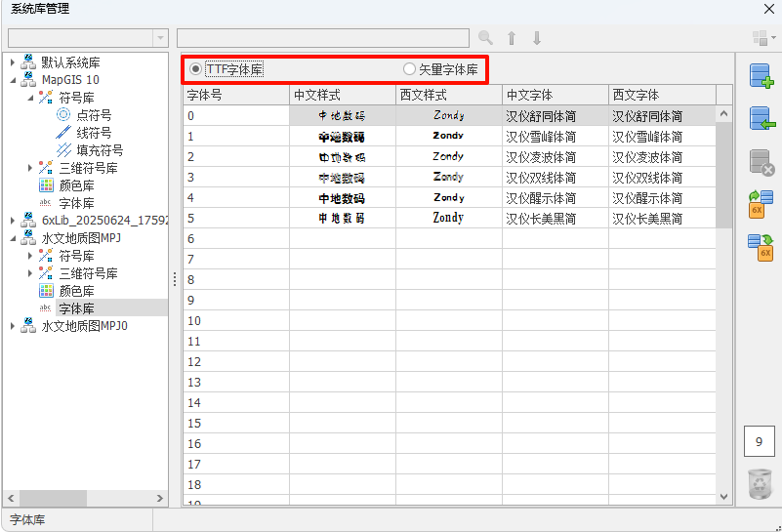This screenshot has height=532, width=782.
Task: Open the view layout dropdown at top right
Action: [762, 38]
